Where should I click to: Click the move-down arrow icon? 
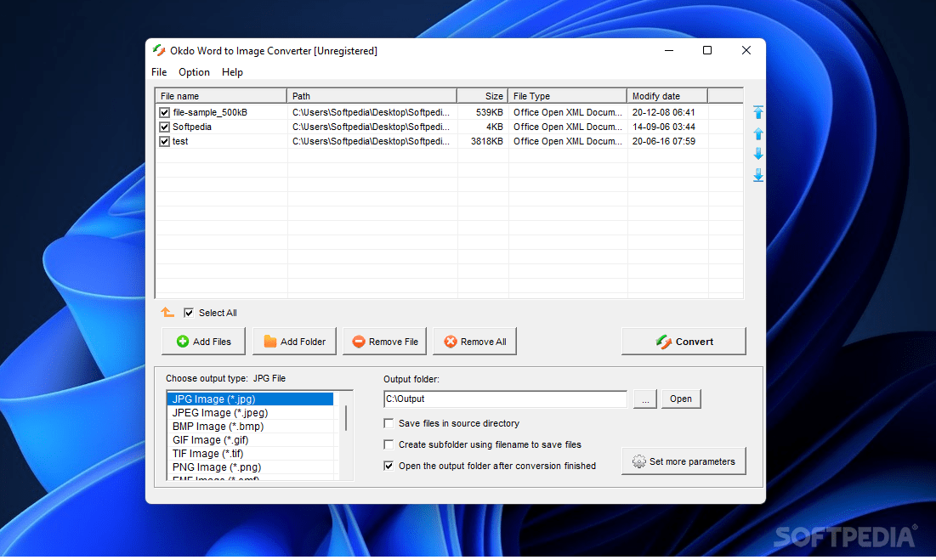pos(758,154)
